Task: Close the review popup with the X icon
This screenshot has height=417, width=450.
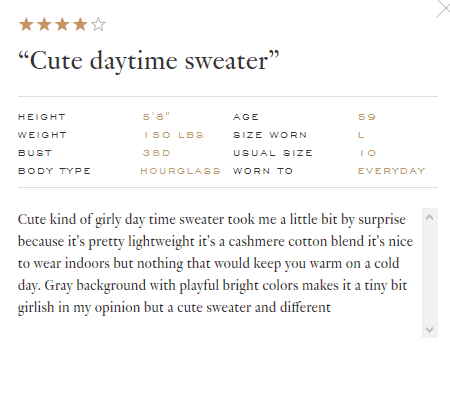Action: pos(444,9)
